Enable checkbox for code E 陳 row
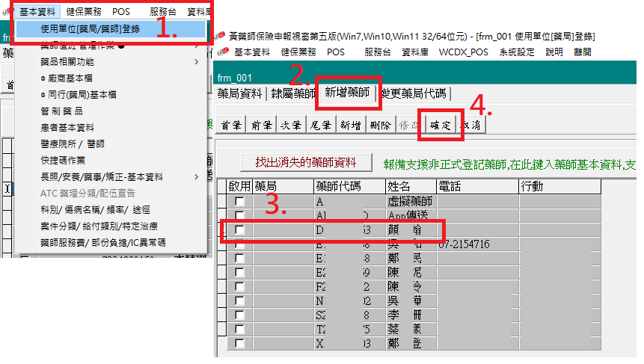The height and width of the screenshot is (364, 644). coord(239,273)
